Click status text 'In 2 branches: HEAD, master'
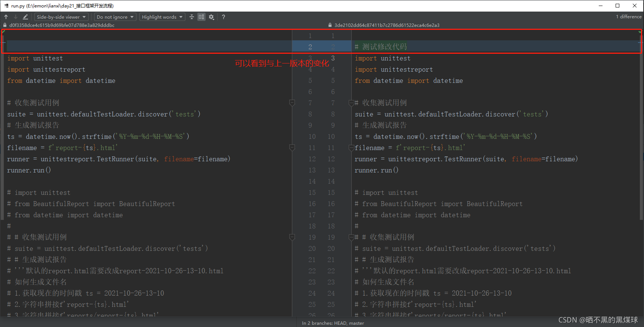 click(x=333, y=323)
